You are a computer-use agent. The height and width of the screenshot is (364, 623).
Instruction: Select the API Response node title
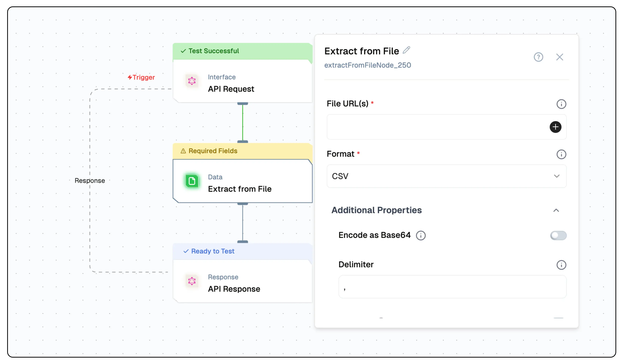pos(234,289)
